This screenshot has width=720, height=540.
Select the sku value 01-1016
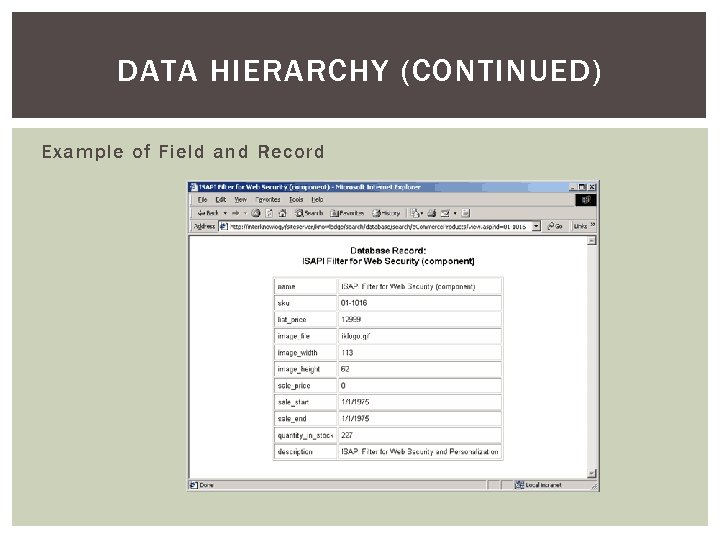click(354, 303)
